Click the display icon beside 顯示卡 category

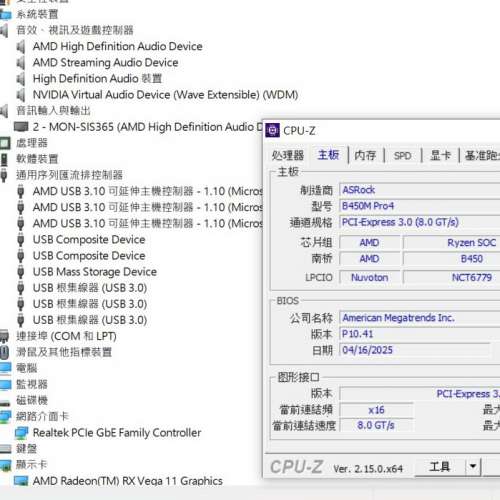click(x=5, y=465)
